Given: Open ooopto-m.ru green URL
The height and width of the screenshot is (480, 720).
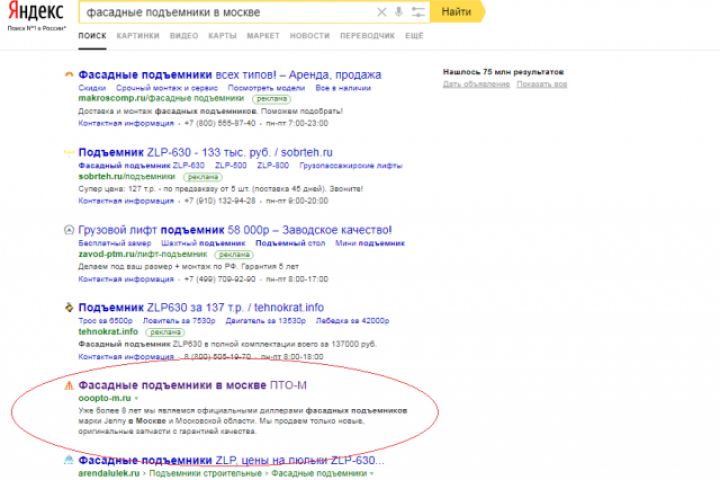Looking at the screenshot, I should 105,398.
